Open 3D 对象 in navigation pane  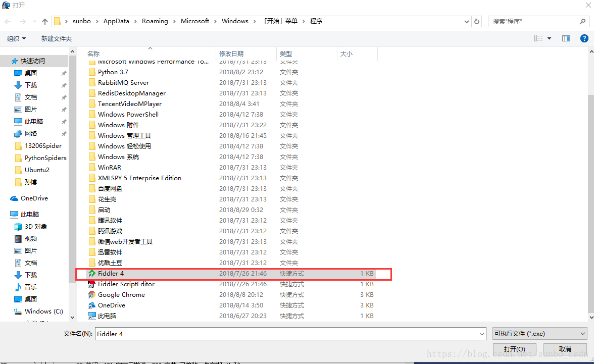pyautogui.click(x=35, y=227)
